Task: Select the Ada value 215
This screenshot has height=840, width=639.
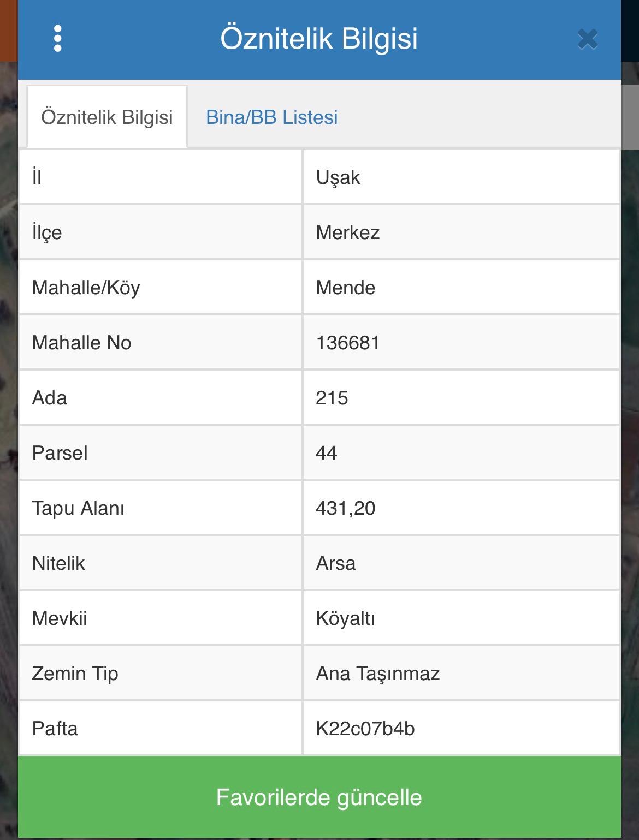Action: click(x=332, y=398)
